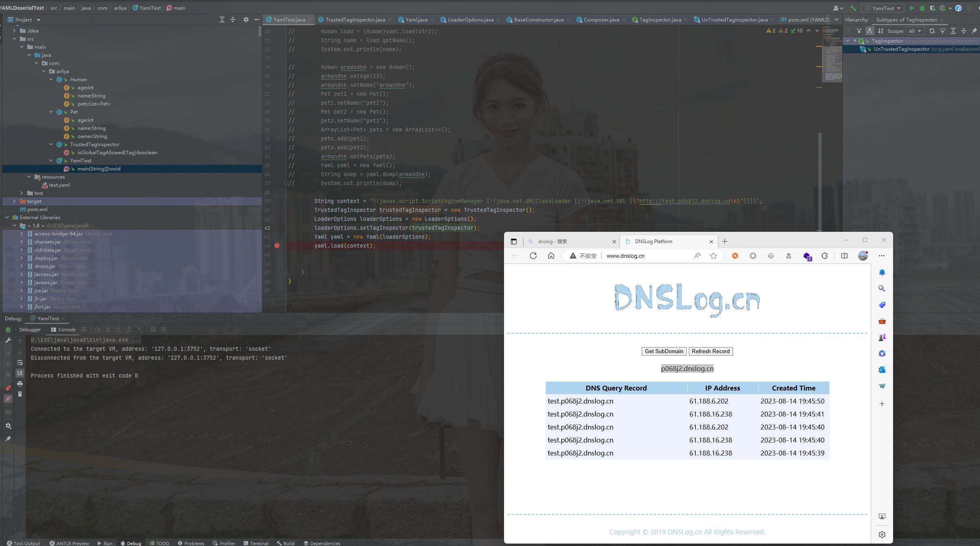This screenshot has width=980, height=546.
Task: Open the YamlTest run configuration dropdown
Action: tap(883, 8)
